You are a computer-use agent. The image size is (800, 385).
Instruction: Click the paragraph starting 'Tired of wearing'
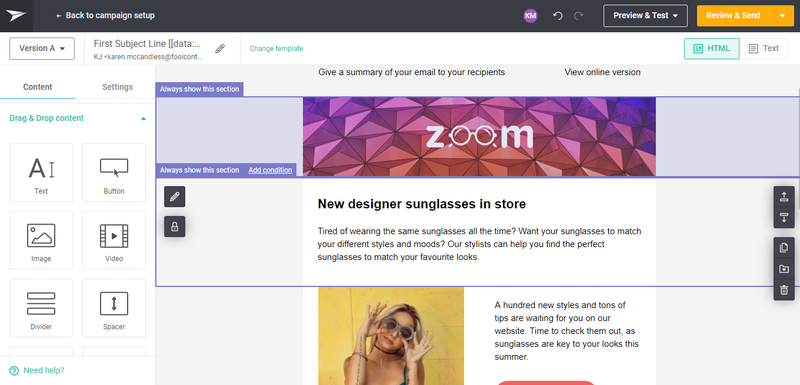pos(479,244)
